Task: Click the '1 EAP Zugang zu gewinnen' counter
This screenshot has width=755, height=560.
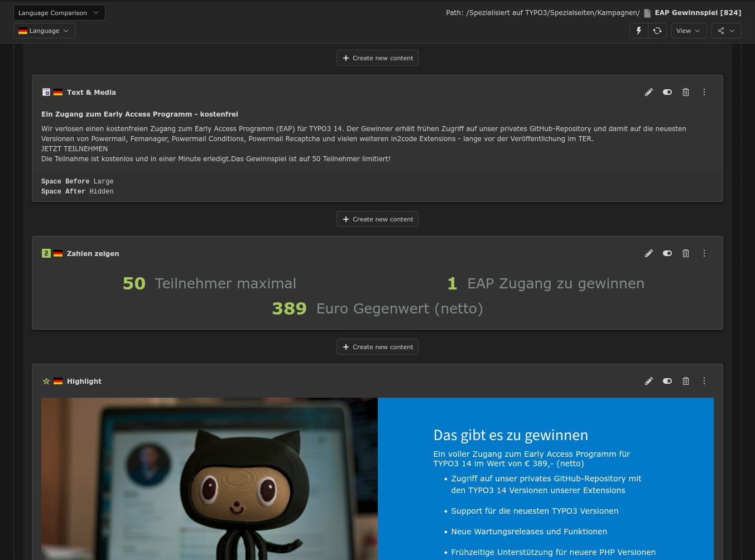Action: [546, 283]
